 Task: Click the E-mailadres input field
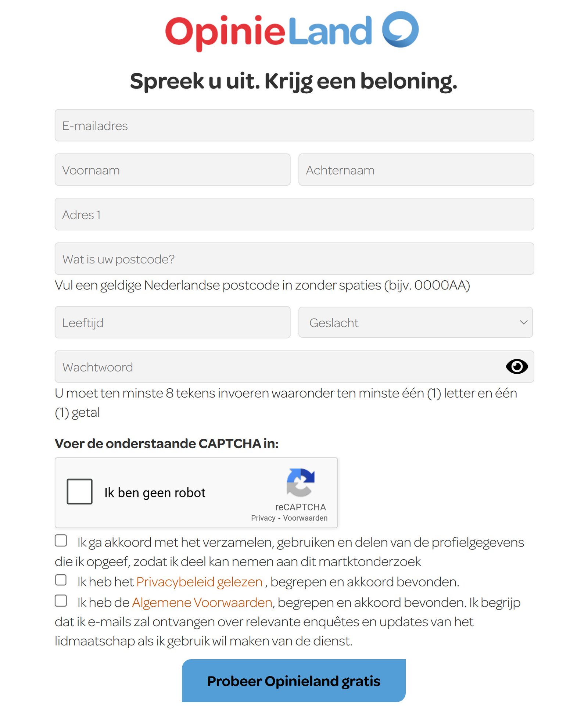[294, 125]
